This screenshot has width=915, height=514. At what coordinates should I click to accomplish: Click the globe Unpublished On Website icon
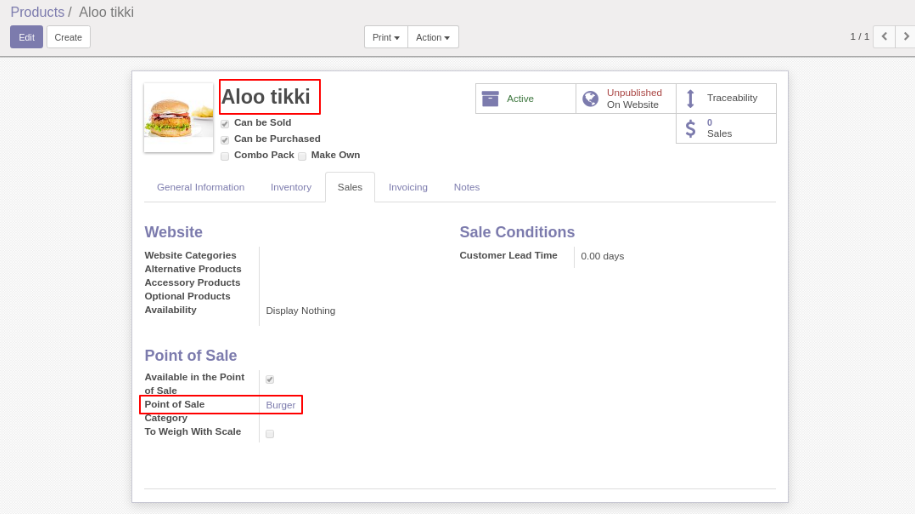coord(590,98)
